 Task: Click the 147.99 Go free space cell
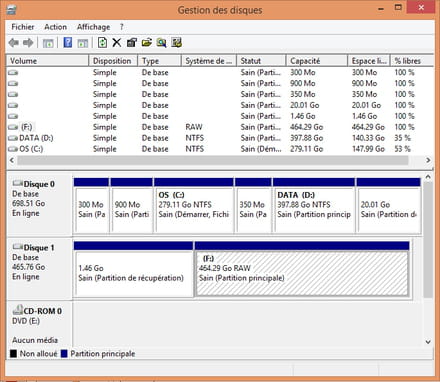368,149
